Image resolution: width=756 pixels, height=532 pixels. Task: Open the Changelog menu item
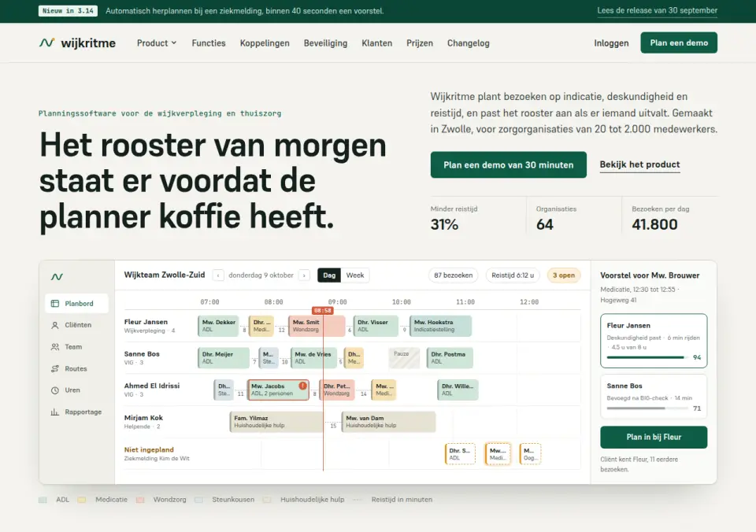pyautogui.click(x=468, y=42)
